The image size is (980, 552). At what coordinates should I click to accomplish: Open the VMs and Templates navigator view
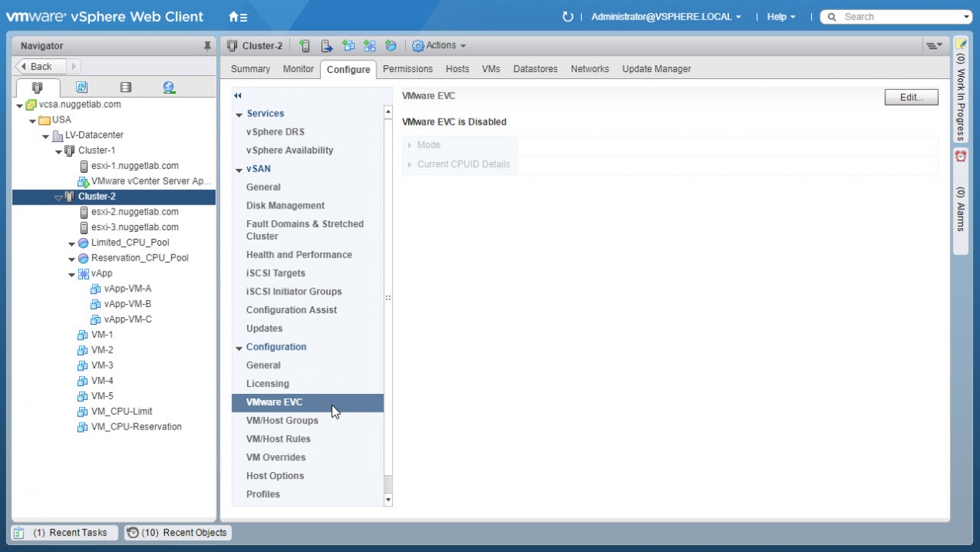(81, 88)
